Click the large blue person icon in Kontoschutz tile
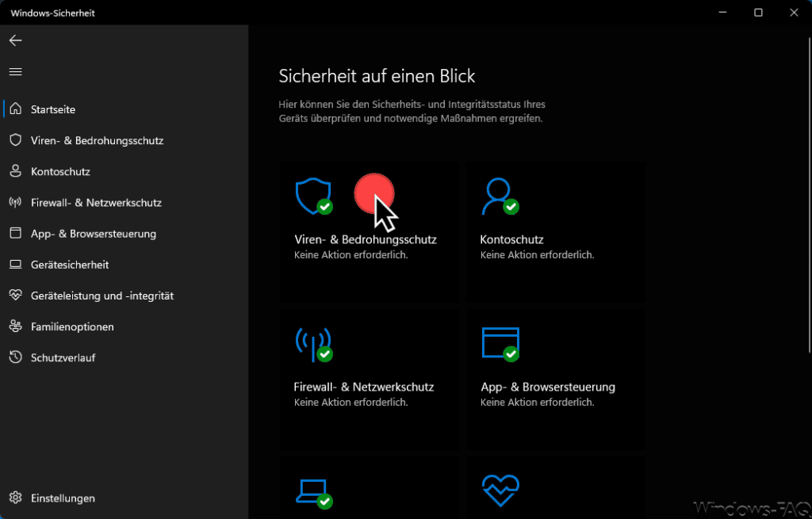The width and height of the screenshot is (812, 519). click(x=500, y=196)
